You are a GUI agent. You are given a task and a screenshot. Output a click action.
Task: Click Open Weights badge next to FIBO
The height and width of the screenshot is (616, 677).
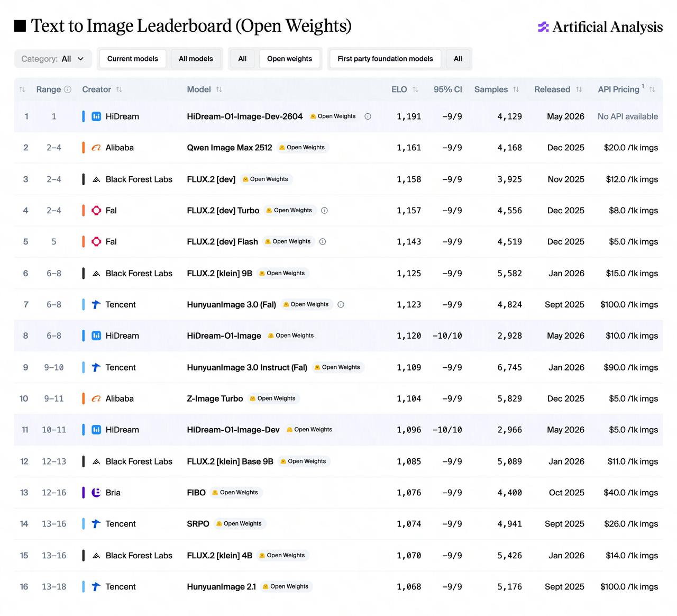(x=235, y=493)
